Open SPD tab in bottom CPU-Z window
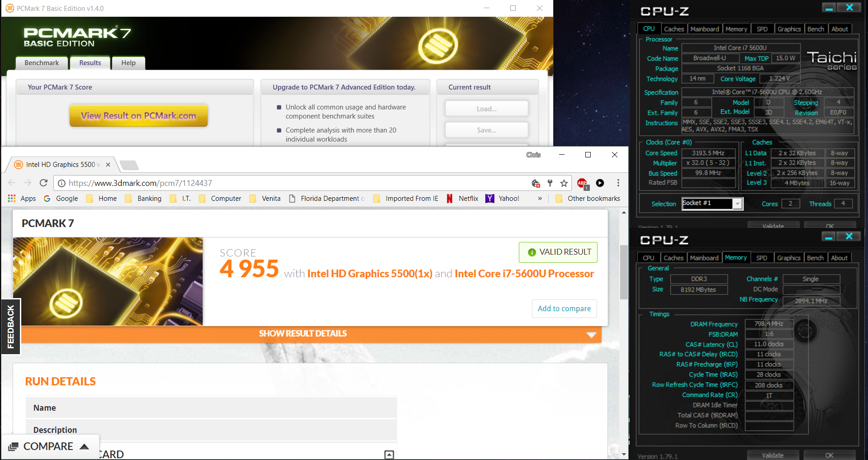This screenshot has height=460, width=868. coord(762,258)
